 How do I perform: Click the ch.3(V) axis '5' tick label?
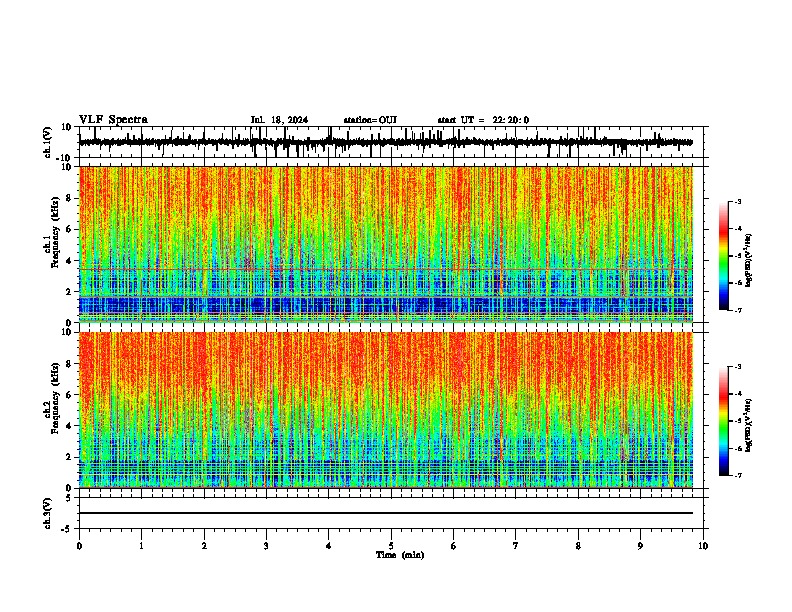point(69,498)
